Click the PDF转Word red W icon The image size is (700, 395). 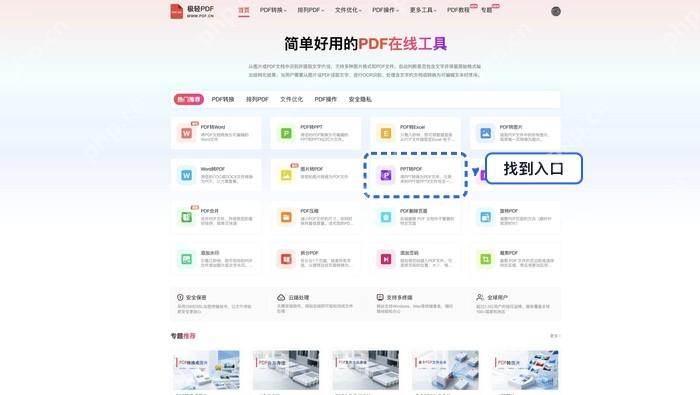click(x=187, y=133)
